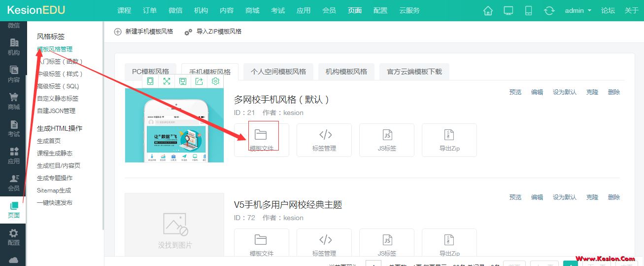Open 模板文件 folder for 多网校手机风格
The height and width of the screenshot is (266, 644).
[x=261, y=140]
